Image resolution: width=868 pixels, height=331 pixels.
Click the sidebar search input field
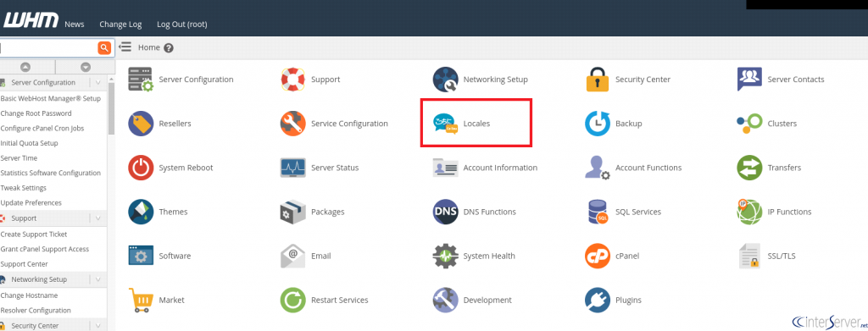[48, 48]
